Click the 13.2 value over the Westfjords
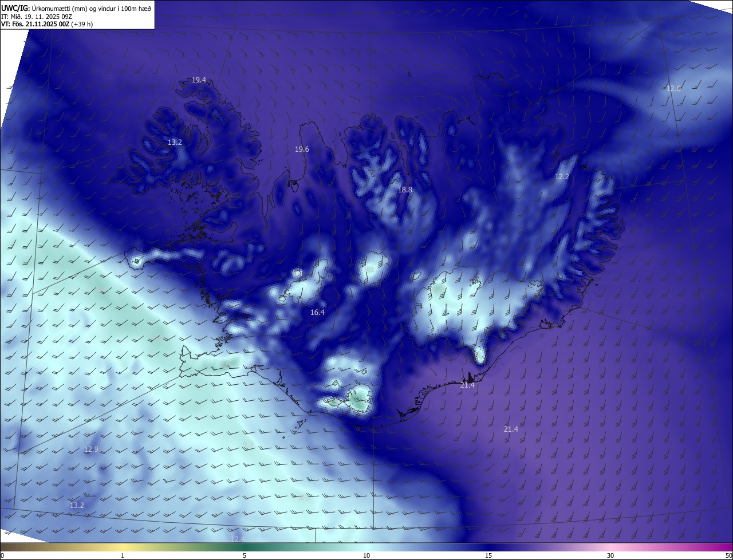Screen dimensions: 733x560 [x=175, y=142]
